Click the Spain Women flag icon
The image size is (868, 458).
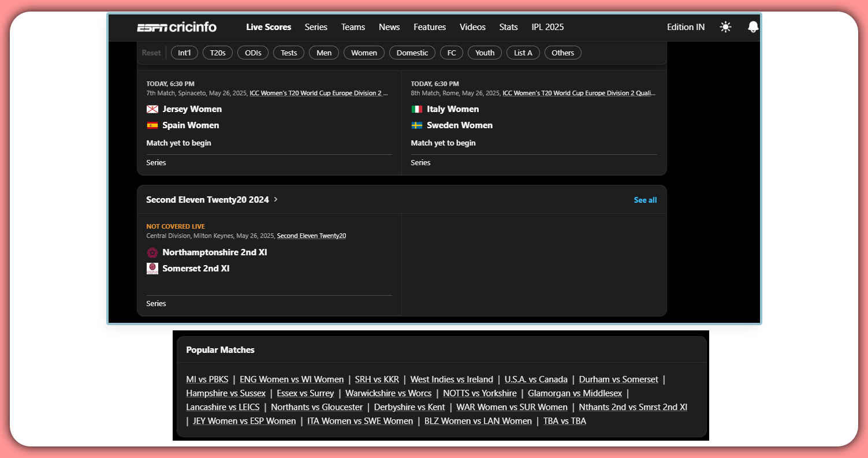[152, 125]
